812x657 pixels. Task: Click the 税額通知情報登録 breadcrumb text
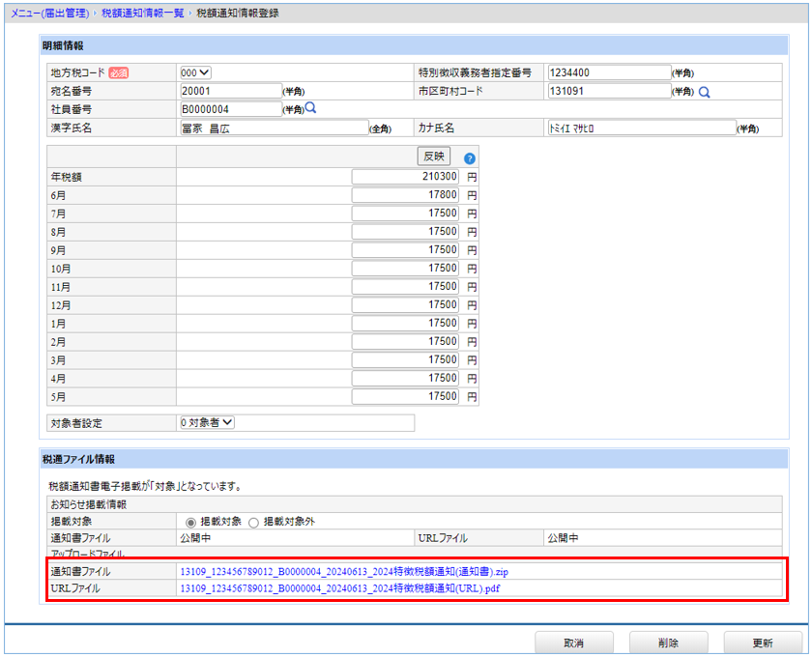click(x=238, y=14)
